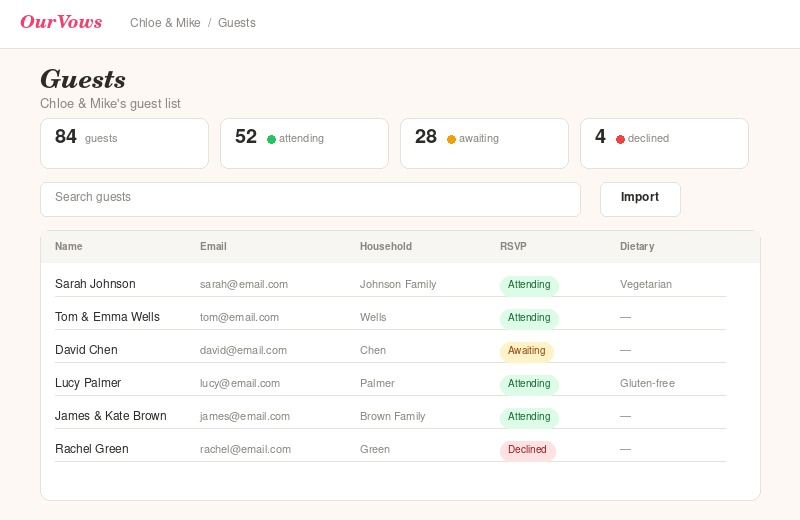The height and width of the screenshot is (520, 800).
Task: Click Tom & Emma Wells' Attending badge
Action: (529, 318)
